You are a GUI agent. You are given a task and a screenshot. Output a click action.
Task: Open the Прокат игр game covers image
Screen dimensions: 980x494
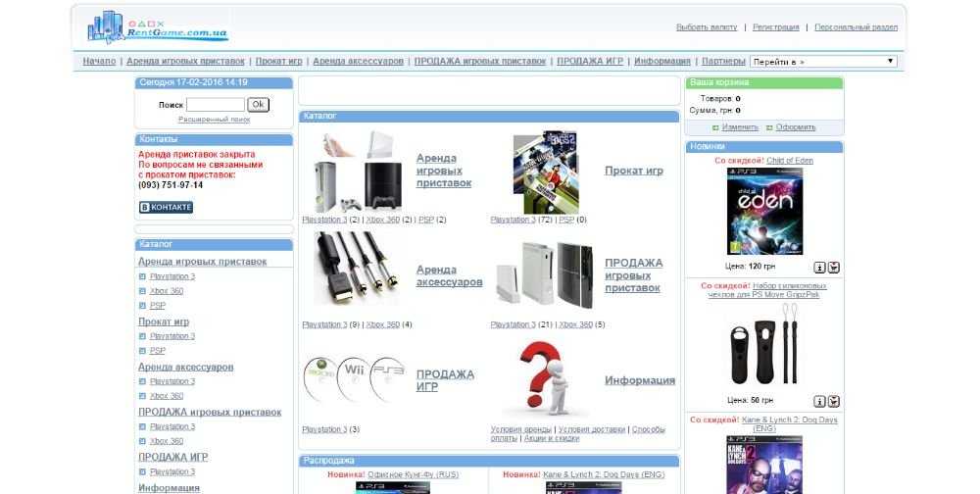click(545, 172)
